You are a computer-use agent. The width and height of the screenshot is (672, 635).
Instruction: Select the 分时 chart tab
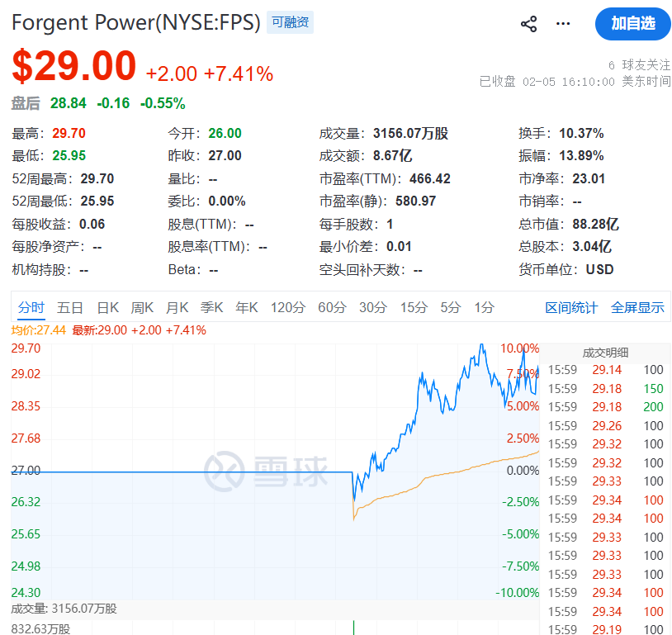pos(31,308)
